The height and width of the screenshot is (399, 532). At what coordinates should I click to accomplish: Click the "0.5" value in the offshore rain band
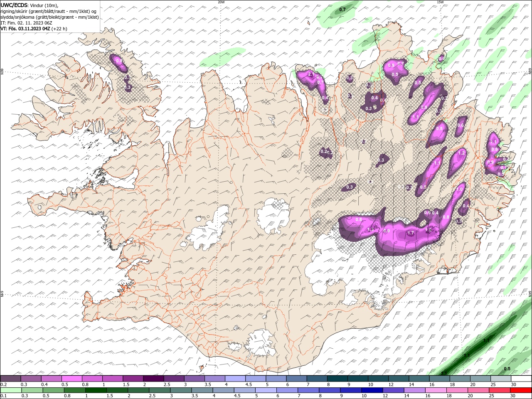tap(507, 369)
